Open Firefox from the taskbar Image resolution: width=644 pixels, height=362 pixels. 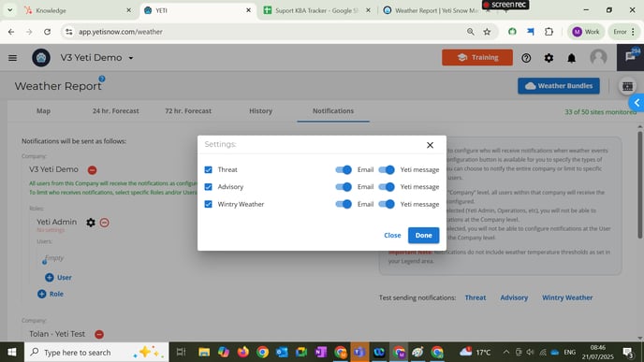[243, 352]
